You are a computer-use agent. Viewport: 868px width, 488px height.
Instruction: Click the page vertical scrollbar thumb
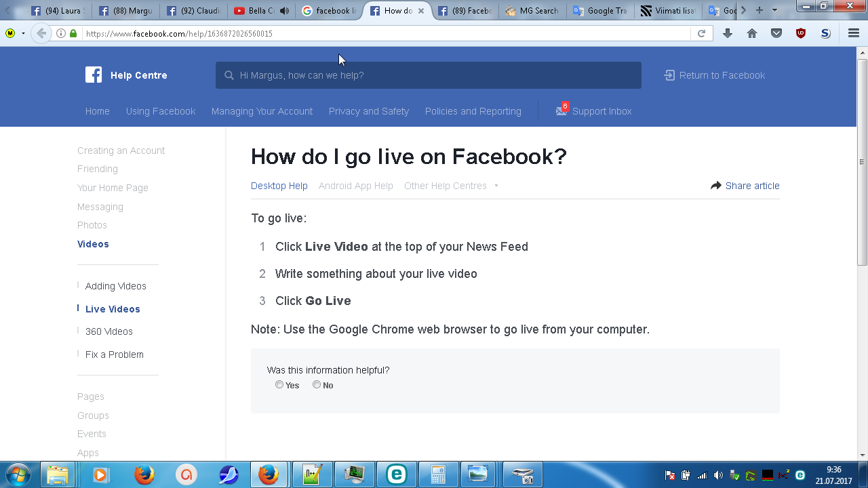[x=863, y=162]
